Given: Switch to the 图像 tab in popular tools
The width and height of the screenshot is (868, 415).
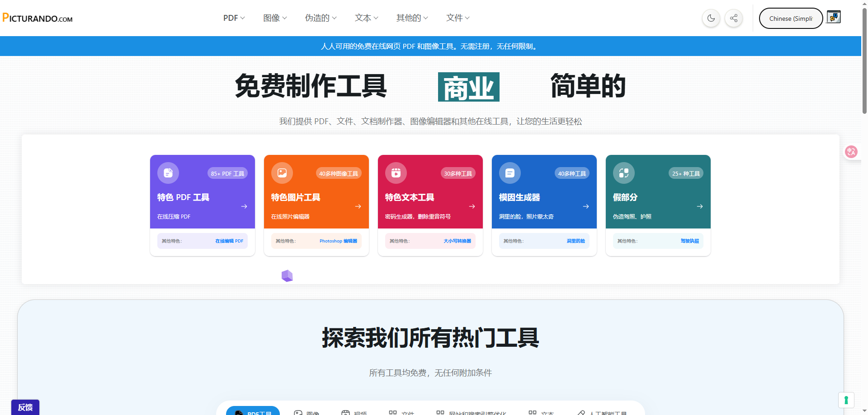Looking at the screenshot, I should tap(308, 412).
